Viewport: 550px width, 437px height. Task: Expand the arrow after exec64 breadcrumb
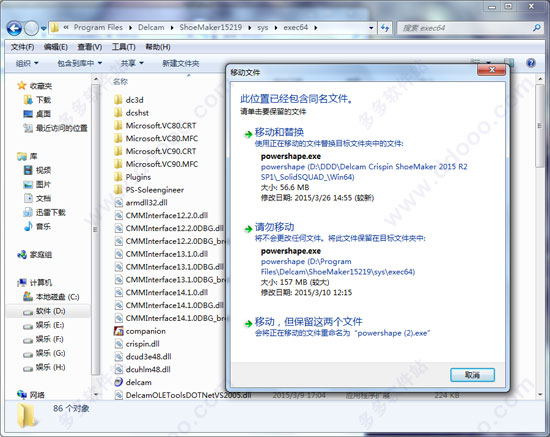point(316,28)
